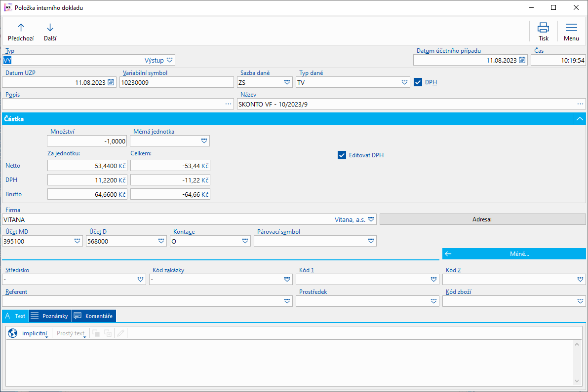Collapse the Částka section

click(580, 119)
